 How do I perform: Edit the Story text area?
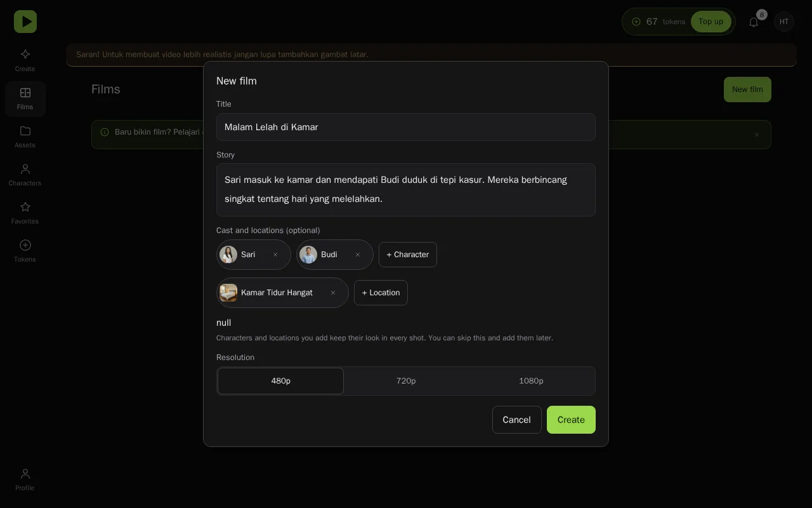(x=406, y=190)
